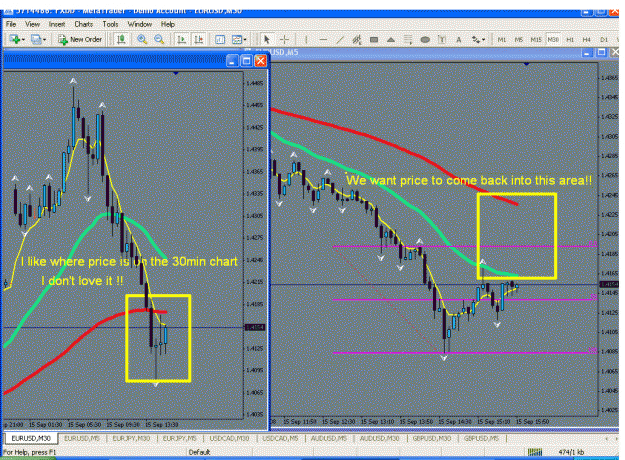The height and width of the screenshot is (460, 625).
Task: Select the Ellipse shape tool
Action: (425, 39)
